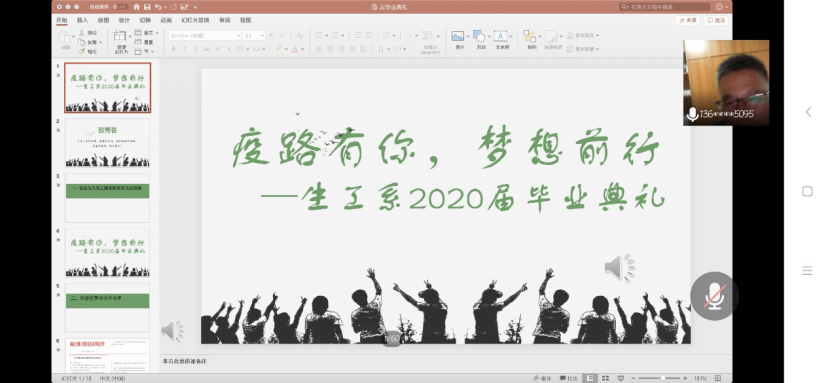Expand the font size dropdown
831x383 pixels.
click(262, 35)
